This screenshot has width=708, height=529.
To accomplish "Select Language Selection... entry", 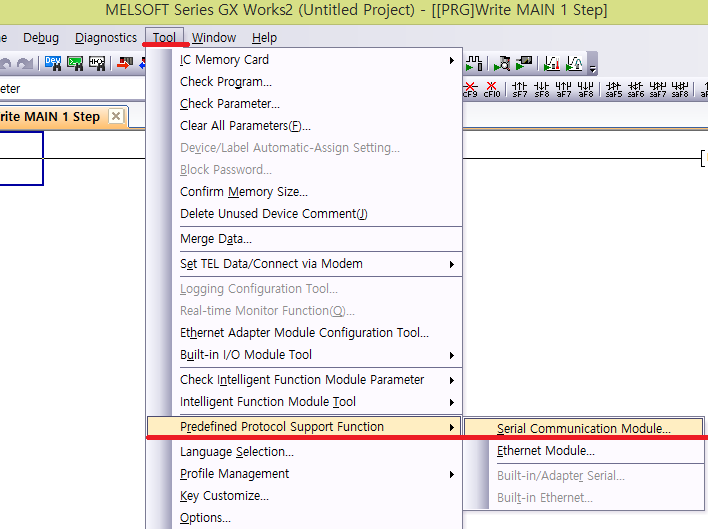I will (317, 452).
